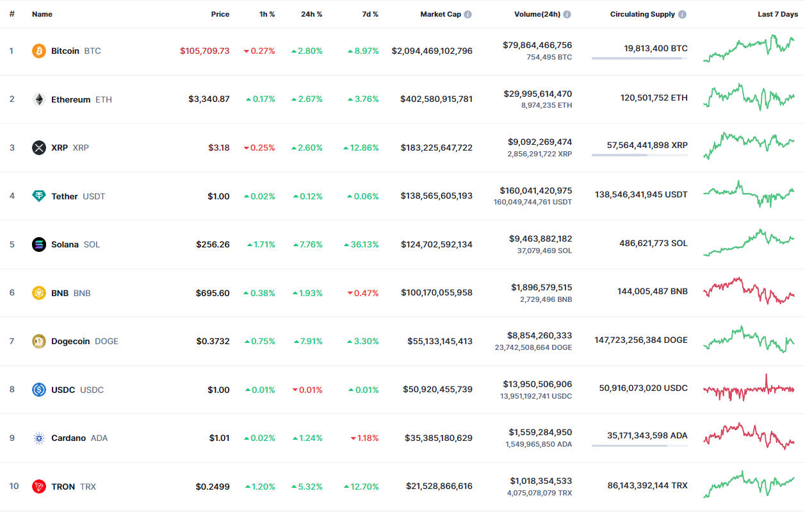The image size is (812, 514).
Task: Open Solana 7-day sparkline chart
Action: click(749, 242)
